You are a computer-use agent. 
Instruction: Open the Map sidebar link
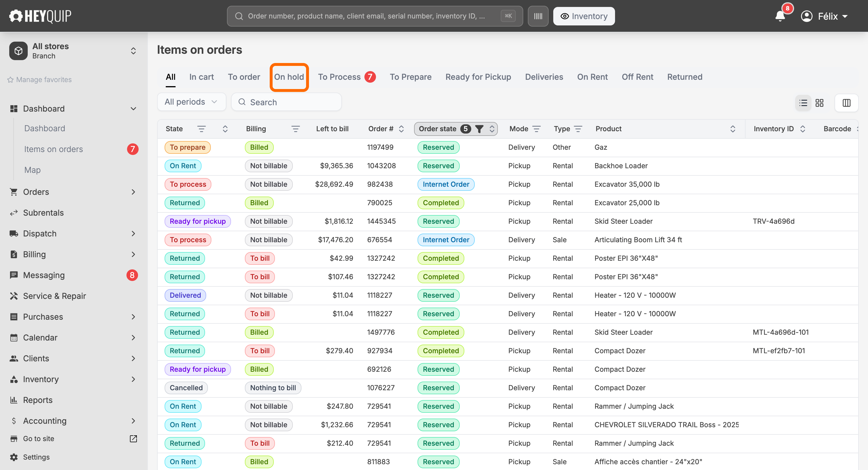pyautogui.click(x=32, y=170)
